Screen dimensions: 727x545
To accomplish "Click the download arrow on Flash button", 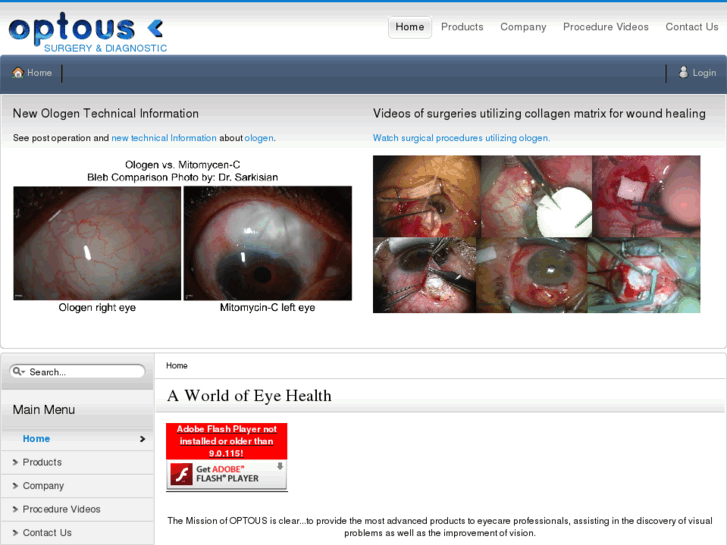I will 280,466.
